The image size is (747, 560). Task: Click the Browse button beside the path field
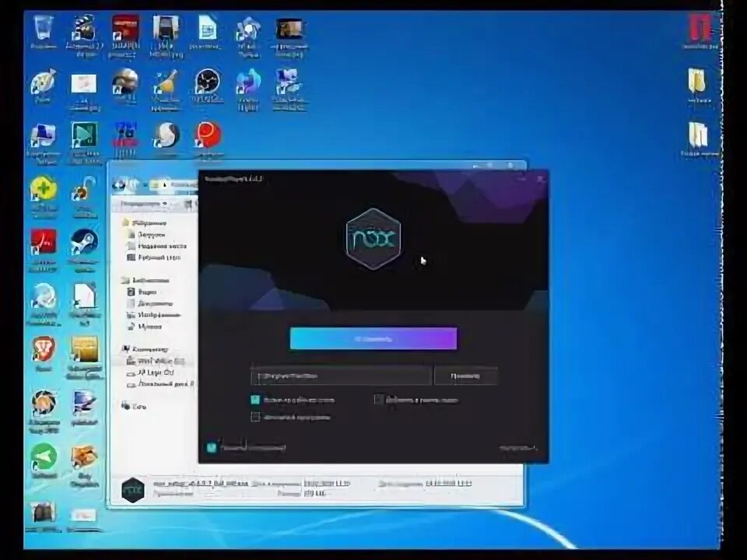[465, 376]
